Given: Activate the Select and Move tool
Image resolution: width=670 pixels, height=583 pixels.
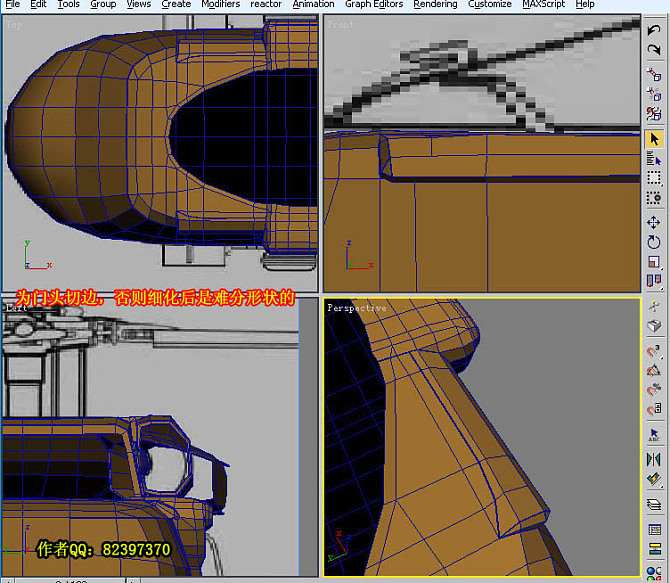Looking at the screenshot, I should pyautogui.click(x=653, y=222).
